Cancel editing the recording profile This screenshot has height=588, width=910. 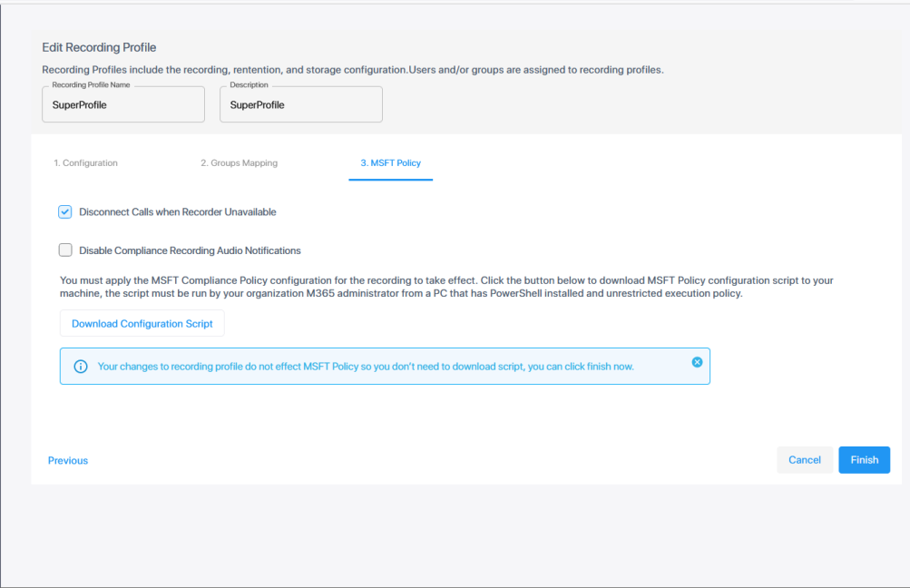(x=804, y=460)
